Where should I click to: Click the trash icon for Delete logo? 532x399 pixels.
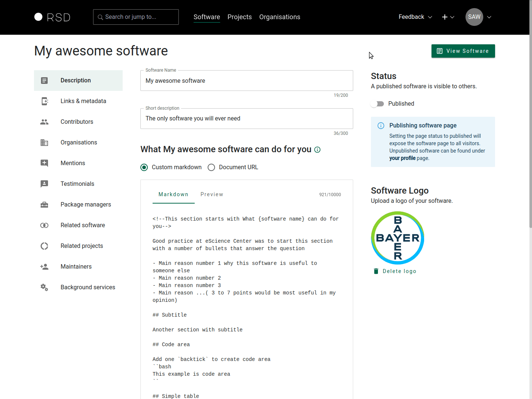(376, 271)
